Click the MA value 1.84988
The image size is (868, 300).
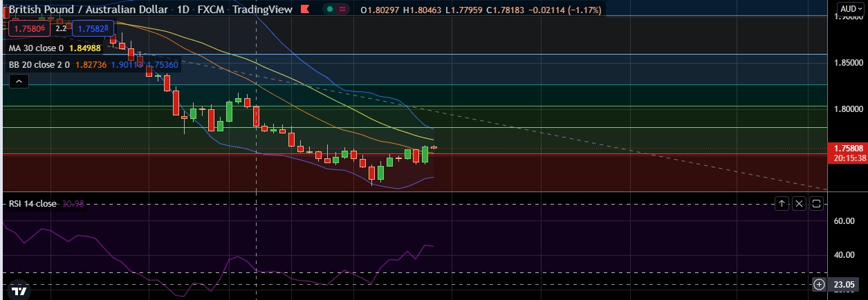coord(84,48)
